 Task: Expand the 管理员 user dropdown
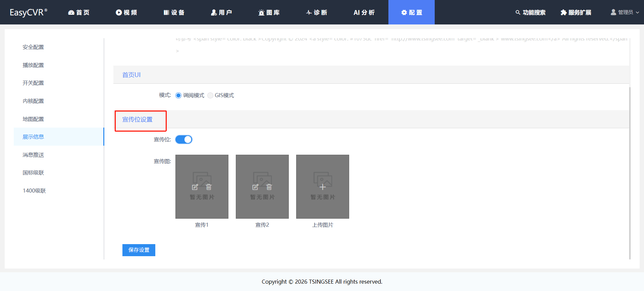(625, 12)
